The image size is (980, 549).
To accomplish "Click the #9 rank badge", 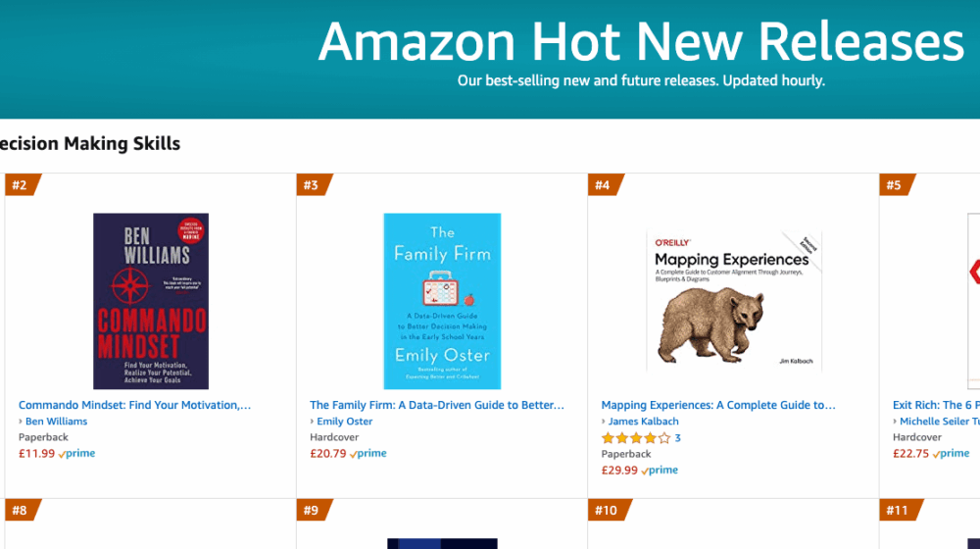I will [312, 510].
